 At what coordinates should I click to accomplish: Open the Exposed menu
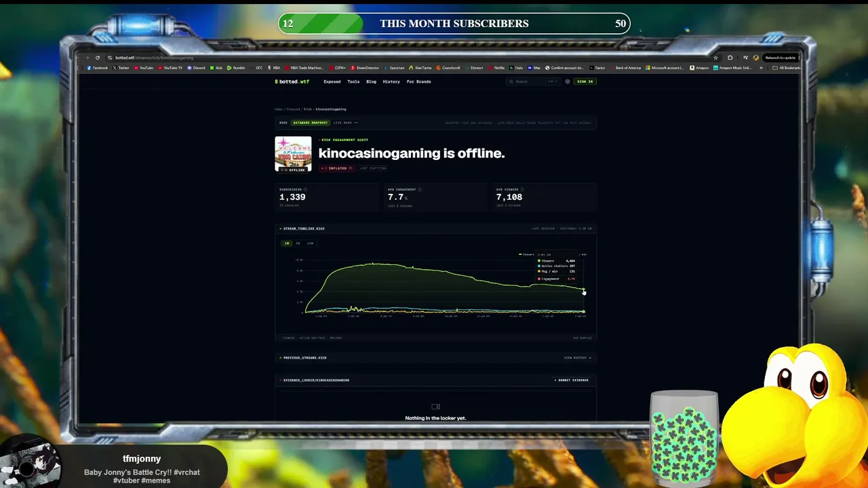point(332,81)
